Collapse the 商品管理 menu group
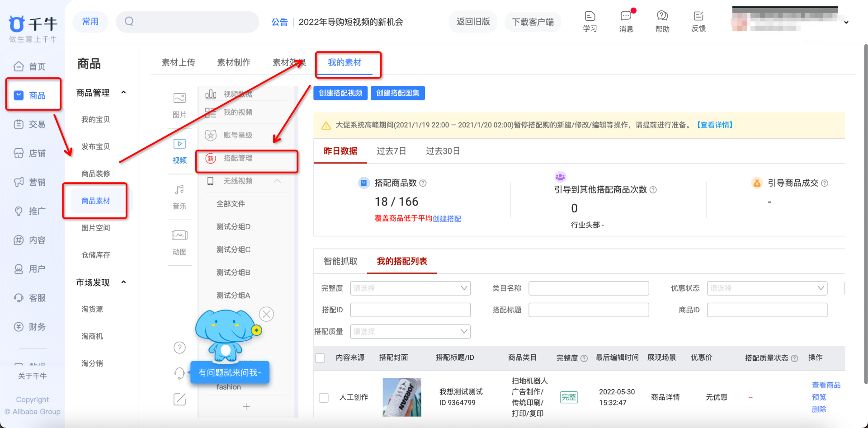This screenshot has width=868, height=428. (123, 92)
